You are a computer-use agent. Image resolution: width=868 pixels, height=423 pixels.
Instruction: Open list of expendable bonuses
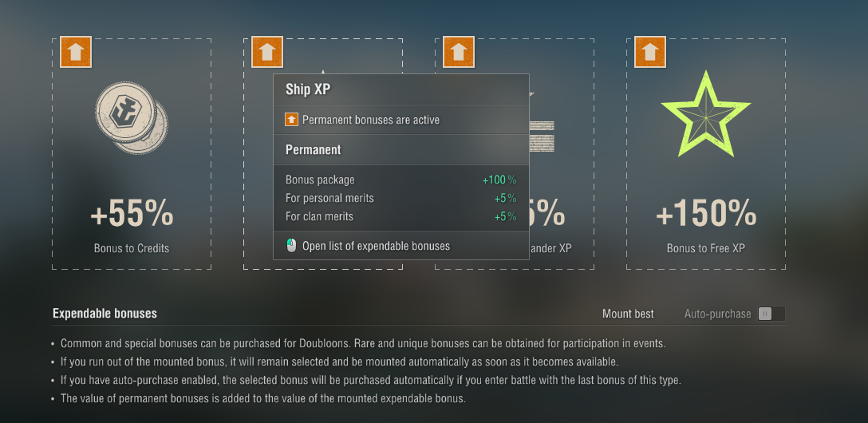click(x=376, y=246)
